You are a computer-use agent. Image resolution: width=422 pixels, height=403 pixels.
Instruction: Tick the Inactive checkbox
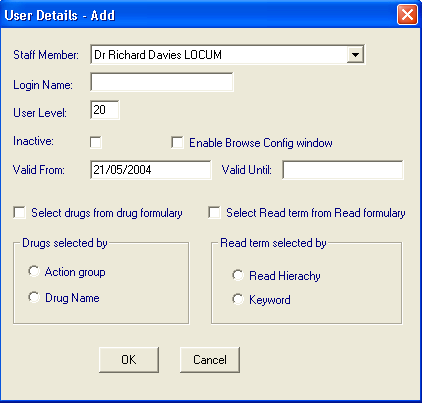point(96,142)
